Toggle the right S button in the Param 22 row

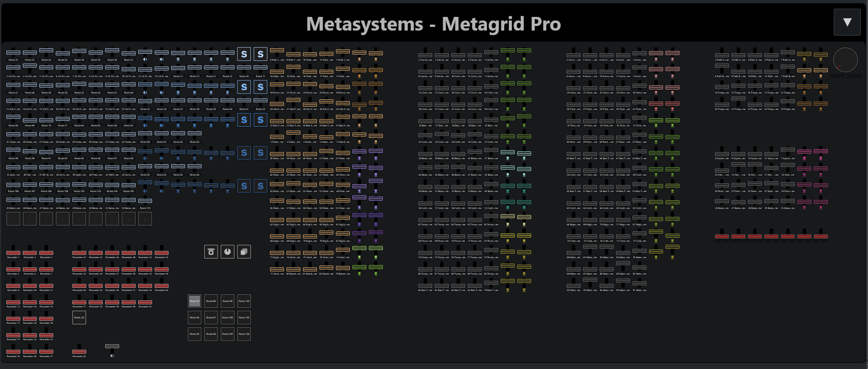click(x=261, y=54)
